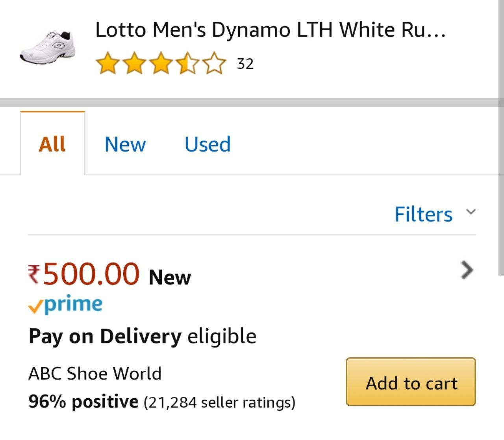Select the All offers tab
Screen dimensions: 504x440
click(52, 144)
